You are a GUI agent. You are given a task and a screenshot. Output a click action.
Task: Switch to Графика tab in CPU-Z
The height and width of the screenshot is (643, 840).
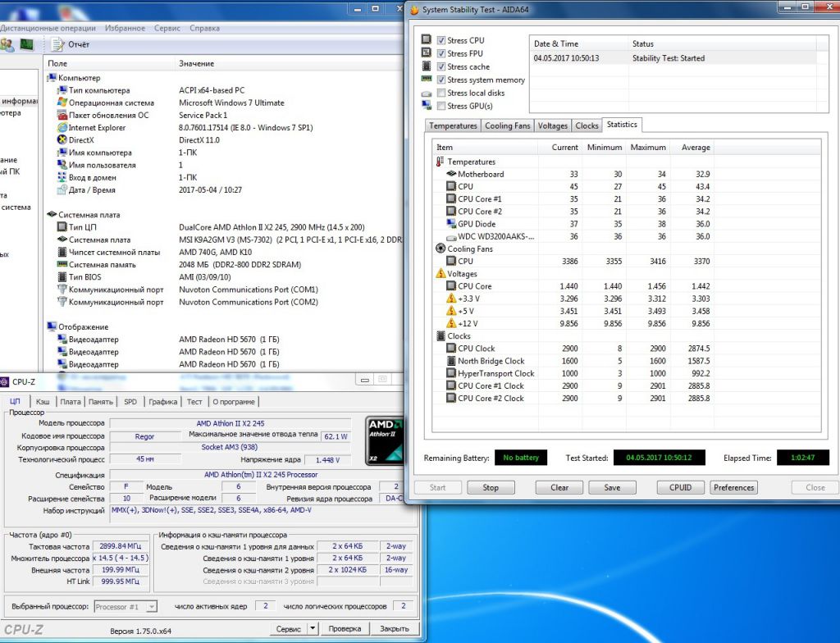point(163,402)
